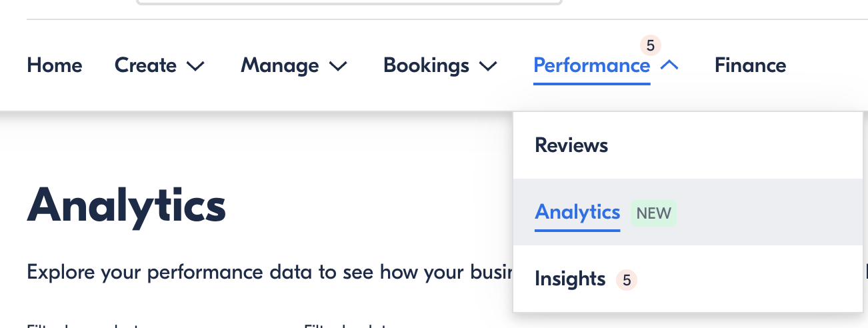The width and height of the screenshot is (868, 328).
Task: Expand the chevron next to Bookings
Action: tap(489, 66)
